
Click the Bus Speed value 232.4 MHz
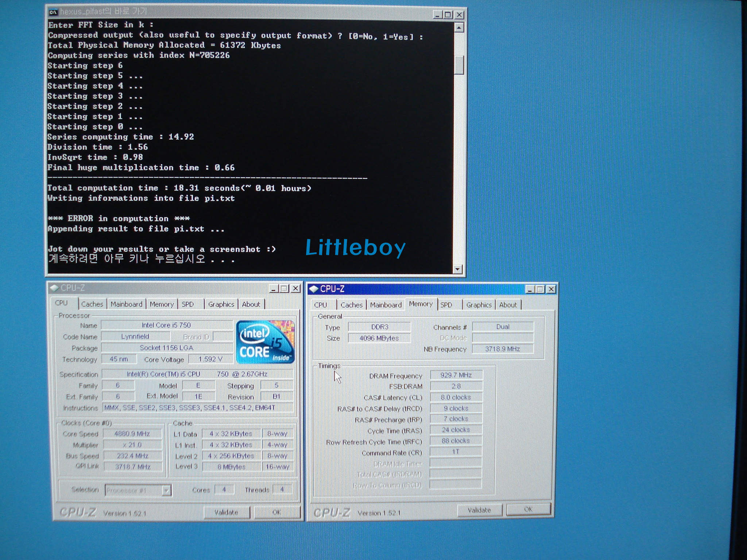pos(132,456)
